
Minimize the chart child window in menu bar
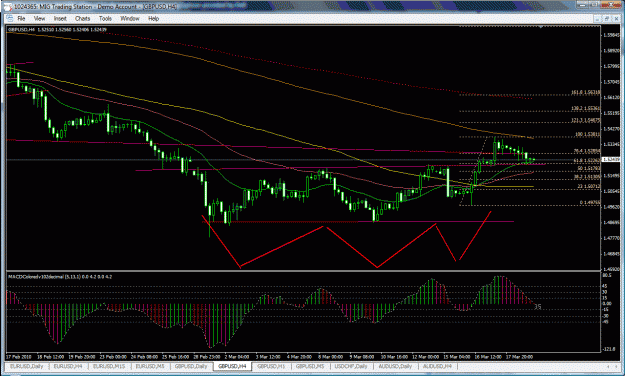coord(597,18)
